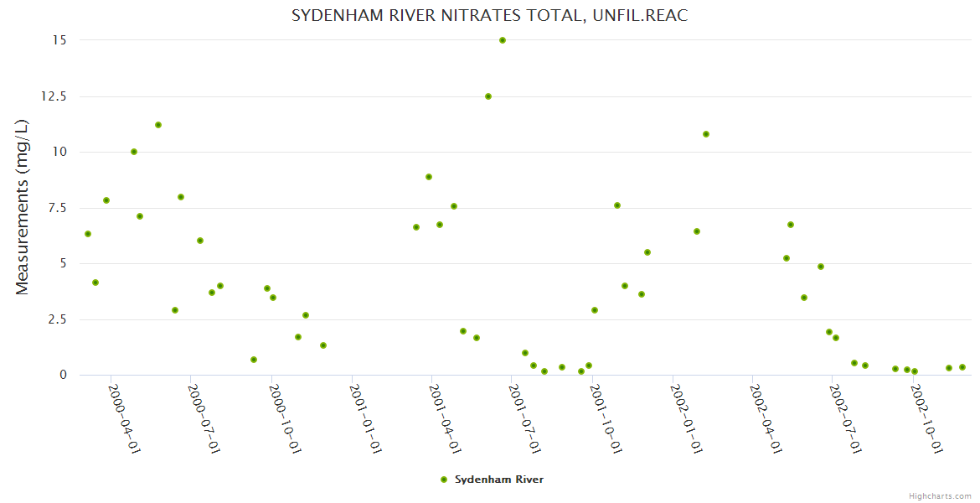Select the 2002-10-01 x-axis date label
Viewport: 980px width, 503px height.
927,418
